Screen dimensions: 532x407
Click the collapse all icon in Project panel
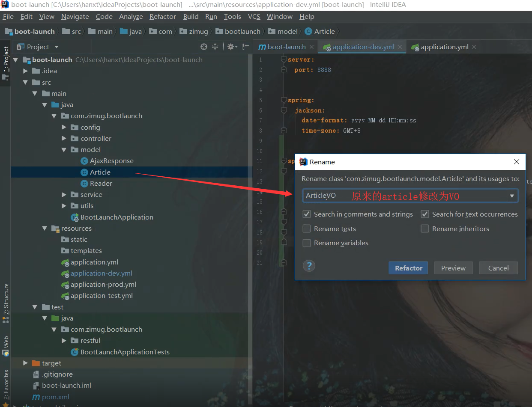click(x=215, y=47)
